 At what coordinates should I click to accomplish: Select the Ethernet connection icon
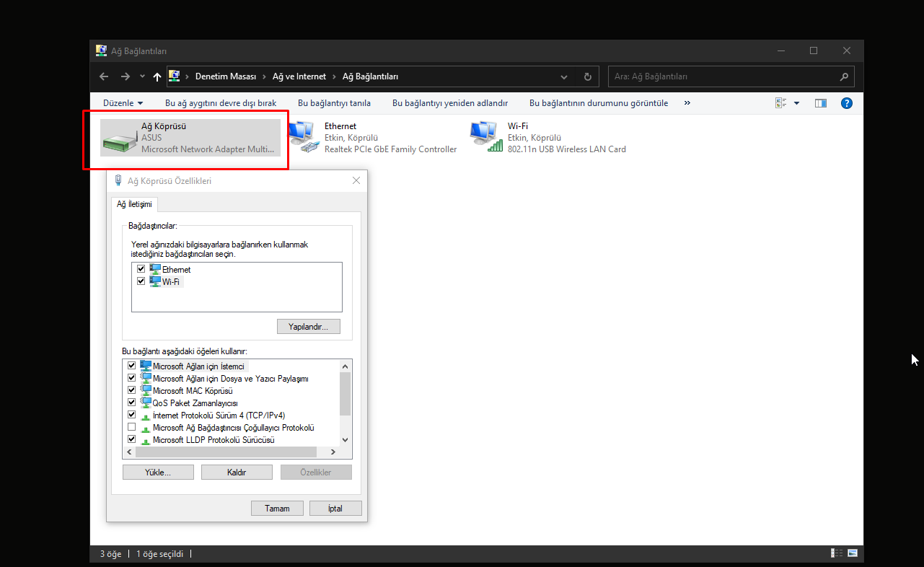(x=302, y=138)
